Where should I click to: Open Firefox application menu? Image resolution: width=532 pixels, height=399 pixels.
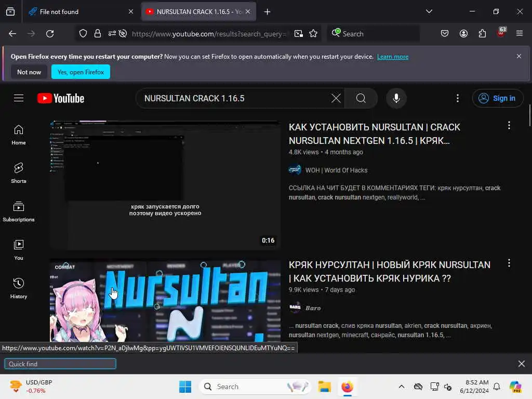click(520, 34)
